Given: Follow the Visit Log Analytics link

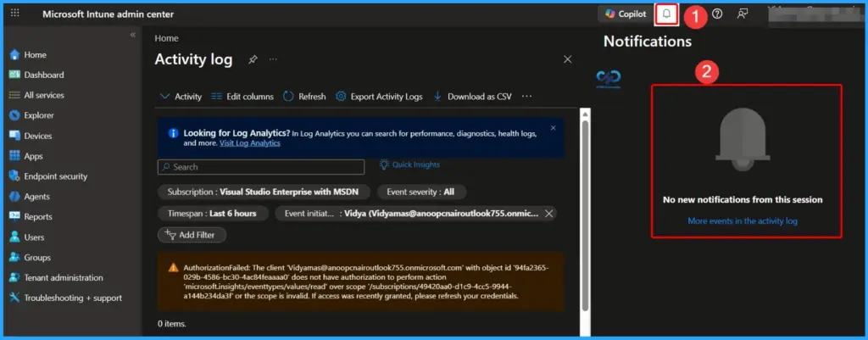Looking at the screenshot, I should 250,142.
